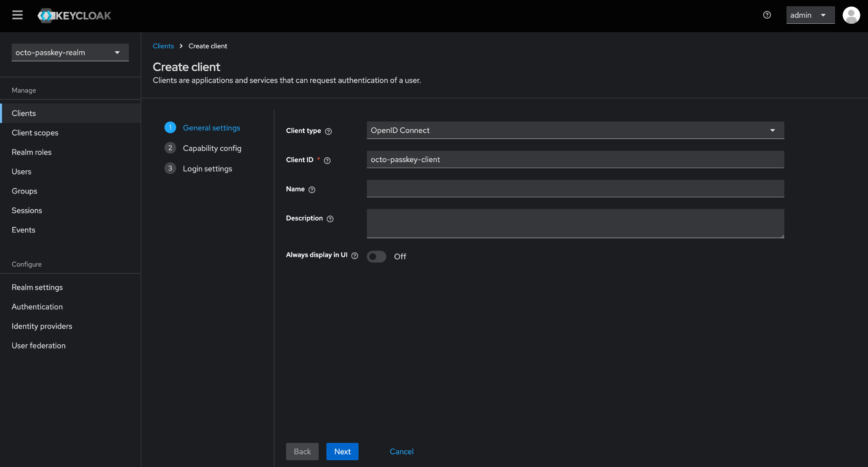The image size is (868, 467).
Task: Click the Cancel link
Action: tap(401, 452)
